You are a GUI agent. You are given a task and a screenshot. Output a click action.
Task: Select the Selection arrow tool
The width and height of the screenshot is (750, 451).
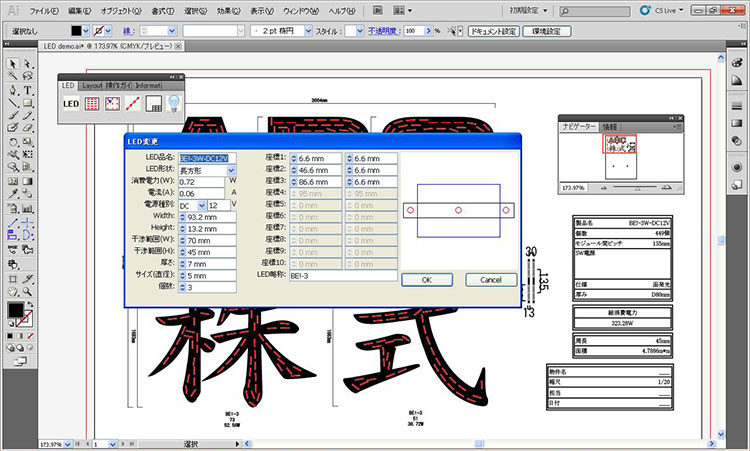(13, 63)
